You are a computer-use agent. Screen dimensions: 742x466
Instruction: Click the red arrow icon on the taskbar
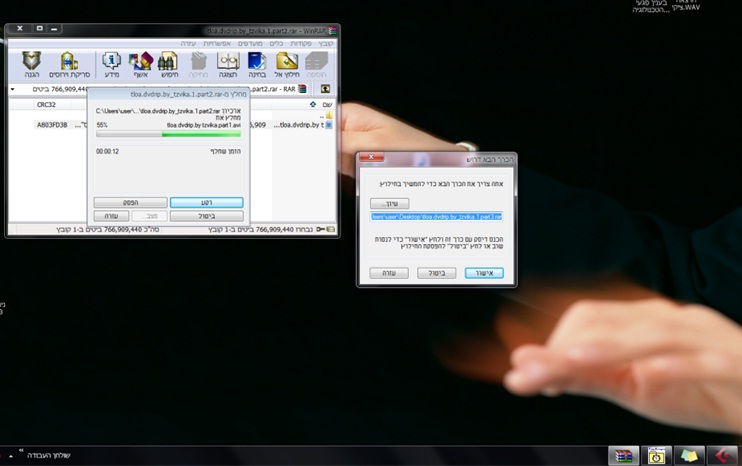(722, 456)
